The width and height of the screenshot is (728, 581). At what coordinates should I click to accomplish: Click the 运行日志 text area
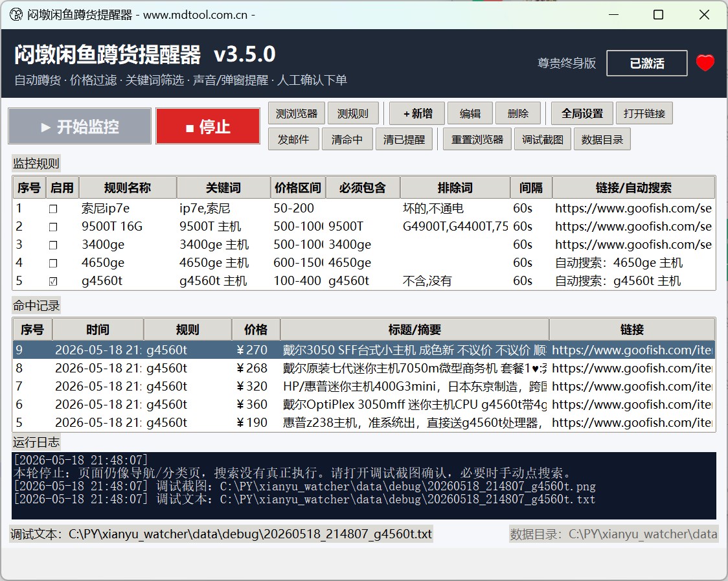pyautogui.click(x=364, y=485)
